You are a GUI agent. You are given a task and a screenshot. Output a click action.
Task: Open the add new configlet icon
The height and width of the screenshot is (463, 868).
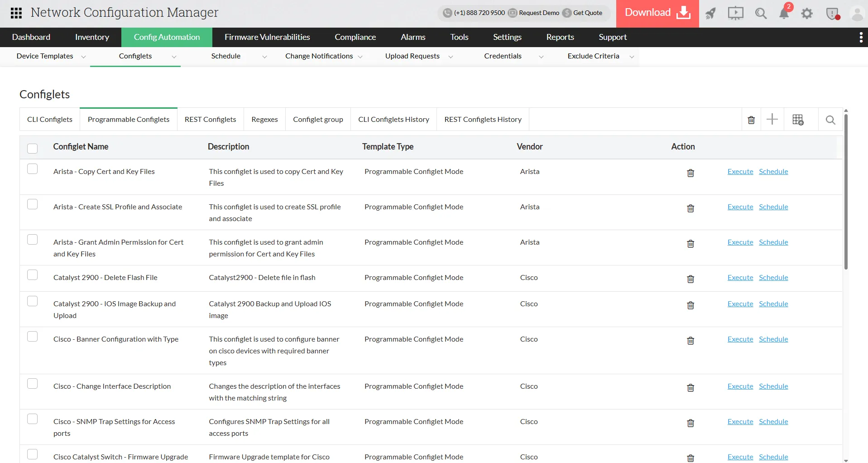coord(772,119)
